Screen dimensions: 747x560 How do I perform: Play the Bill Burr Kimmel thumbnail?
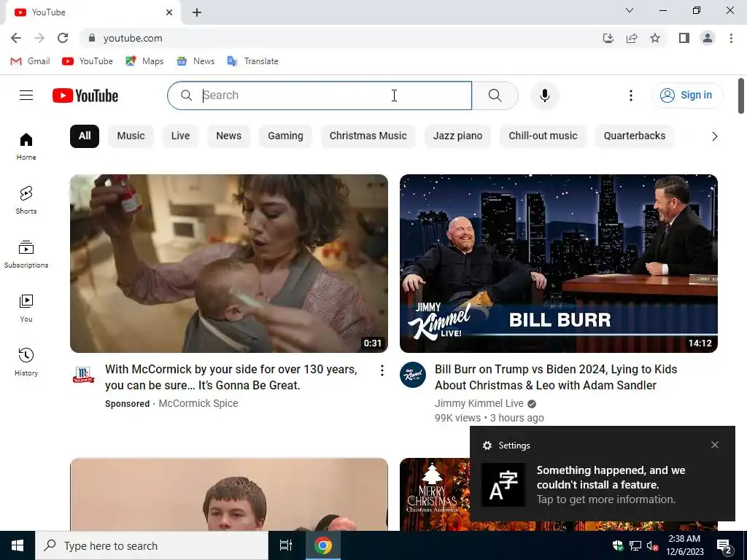tap(558, 263)
